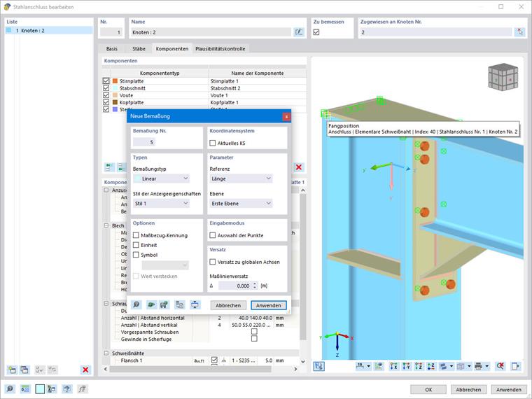Click the export window icon in view toolbar
This screenshot has width=532, height=399.
coord(515,366)
